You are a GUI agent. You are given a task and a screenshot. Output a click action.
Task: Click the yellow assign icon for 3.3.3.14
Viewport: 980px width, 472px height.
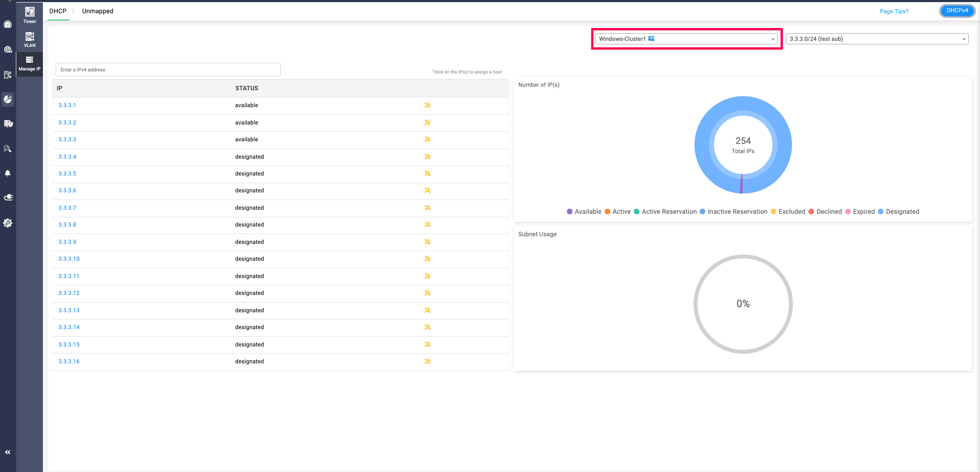point(427,327)
